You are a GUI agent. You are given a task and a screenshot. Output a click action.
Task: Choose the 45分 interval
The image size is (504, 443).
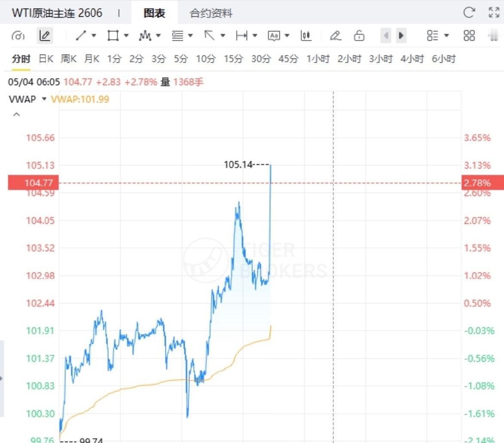coord(288,59)
